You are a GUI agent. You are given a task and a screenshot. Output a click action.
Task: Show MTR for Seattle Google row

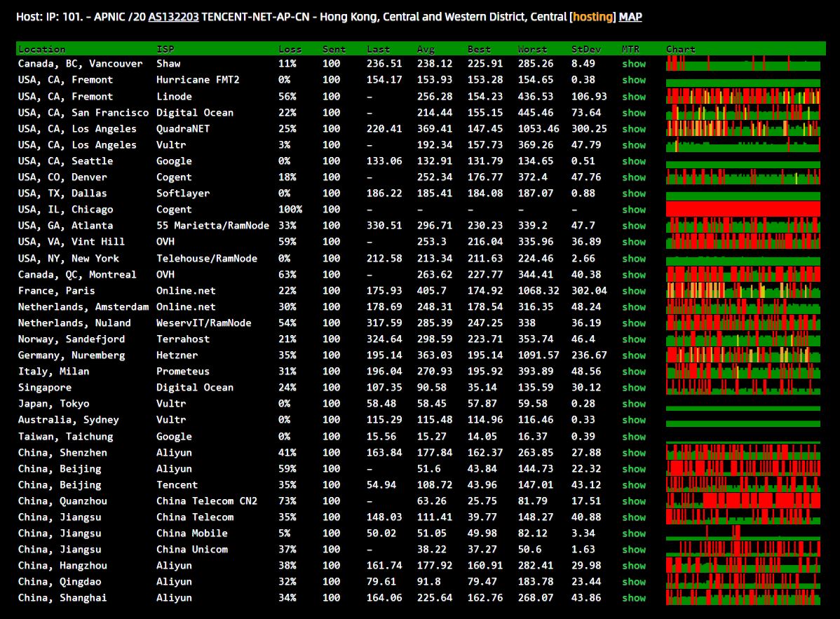pos(634,161)
